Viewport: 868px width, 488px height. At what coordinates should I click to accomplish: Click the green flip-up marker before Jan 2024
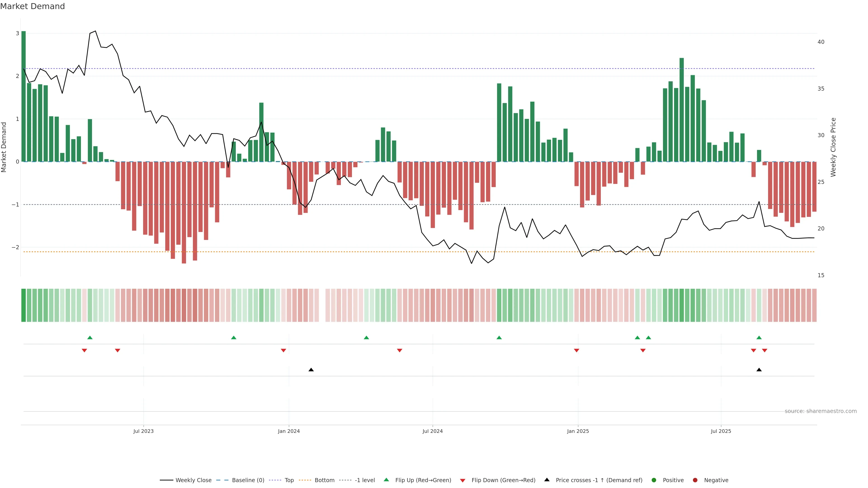click(x=234, y=338)
